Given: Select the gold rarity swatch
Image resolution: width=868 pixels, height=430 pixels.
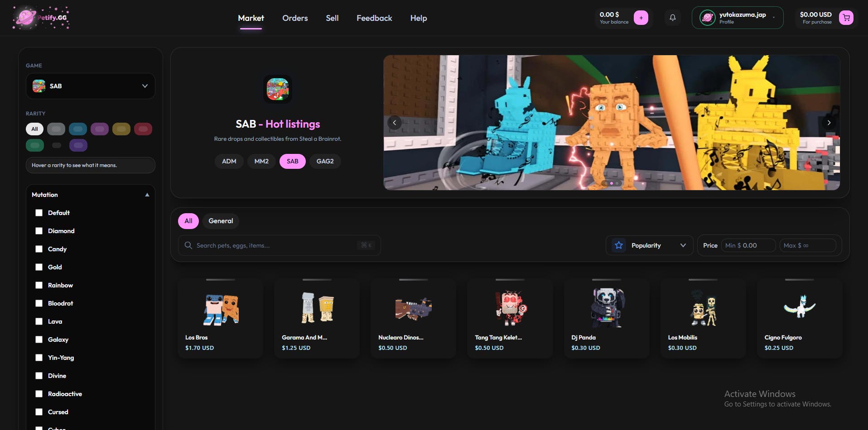Looking at the screenshot, I should click(121, 129).
